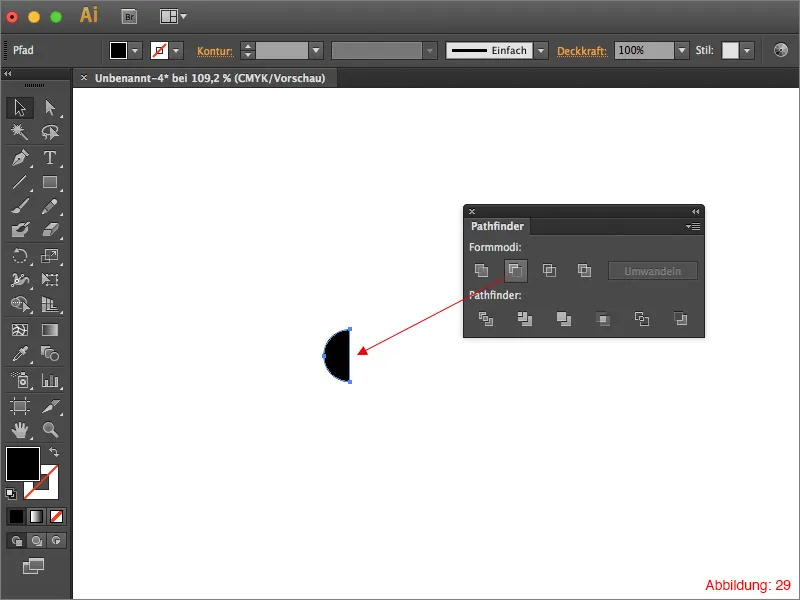Screen dimensions: 800x600
Task: Select the Pencil tool
Action: pos(49,206)
